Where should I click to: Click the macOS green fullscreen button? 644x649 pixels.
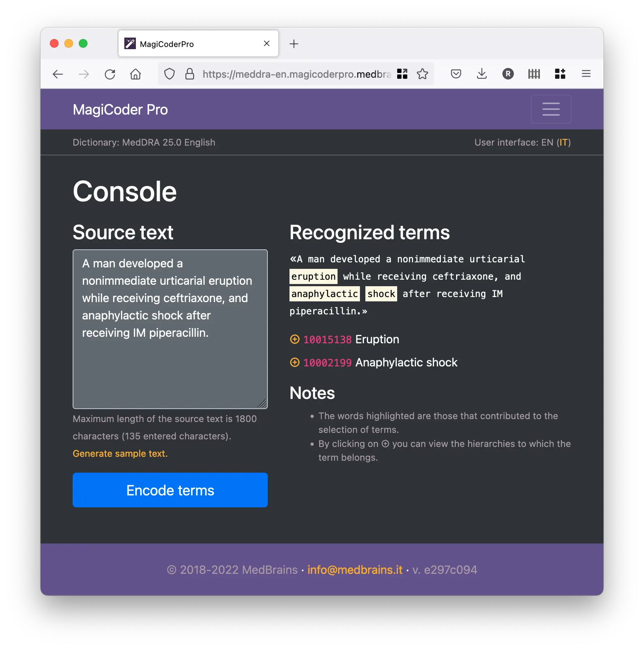[x=83, y=43]
